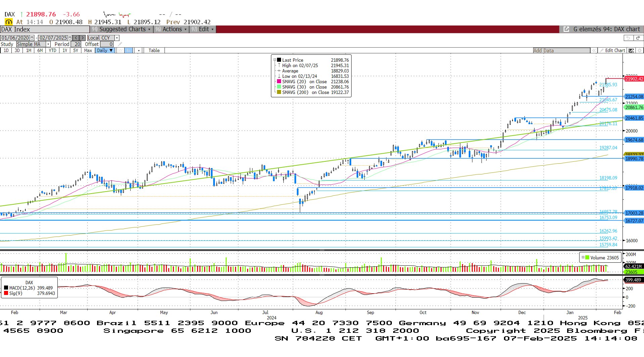Click the 19674.68 level axis label
Viewport: 644px width, 357px height.
click(634, 140)
